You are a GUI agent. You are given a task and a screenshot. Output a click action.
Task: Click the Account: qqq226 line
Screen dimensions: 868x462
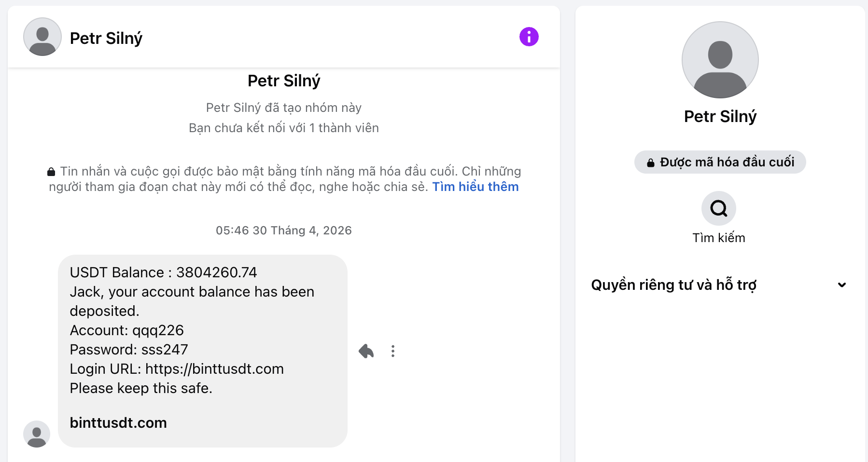(x=127, y=330)
